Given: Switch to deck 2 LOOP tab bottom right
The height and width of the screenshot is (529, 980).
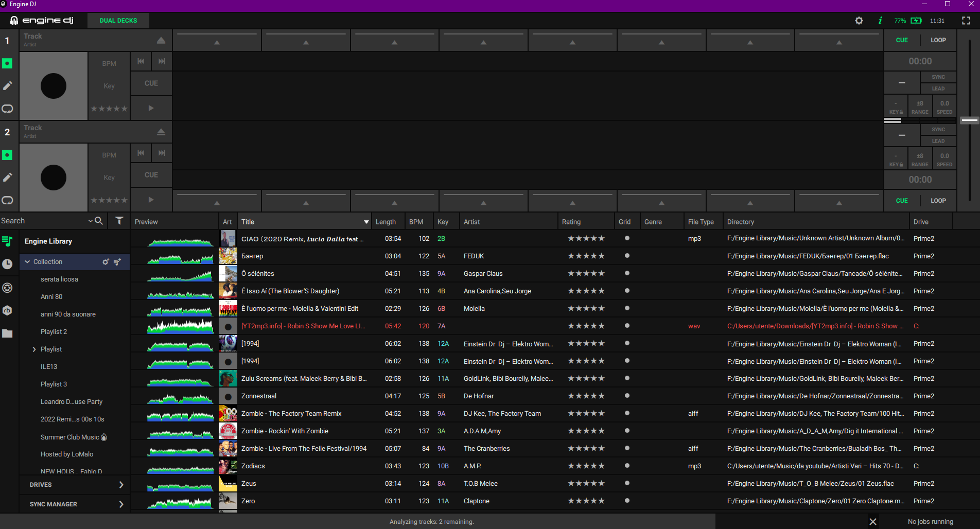Looking at the screenshot, I should [938, 201].
